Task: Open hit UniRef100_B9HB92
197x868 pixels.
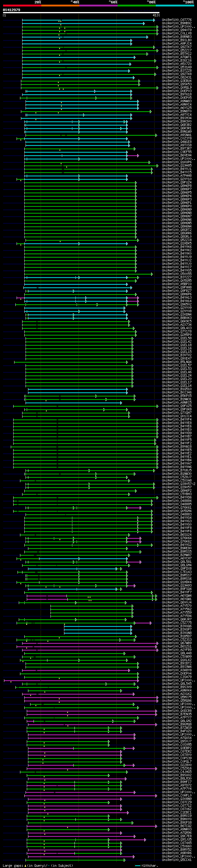Action: click(177, 23)
